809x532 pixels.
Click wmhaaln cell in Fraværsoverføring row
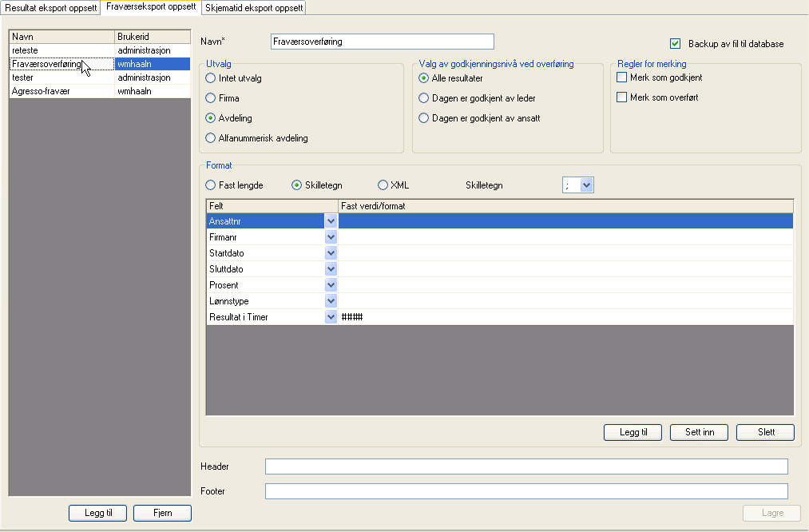[x=153, y=64]
